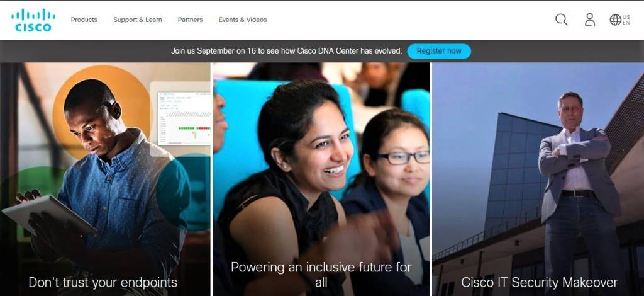644x296 pixels.
Task: Open Powering an inclusive future for all
Action: (x=321, y=275)
